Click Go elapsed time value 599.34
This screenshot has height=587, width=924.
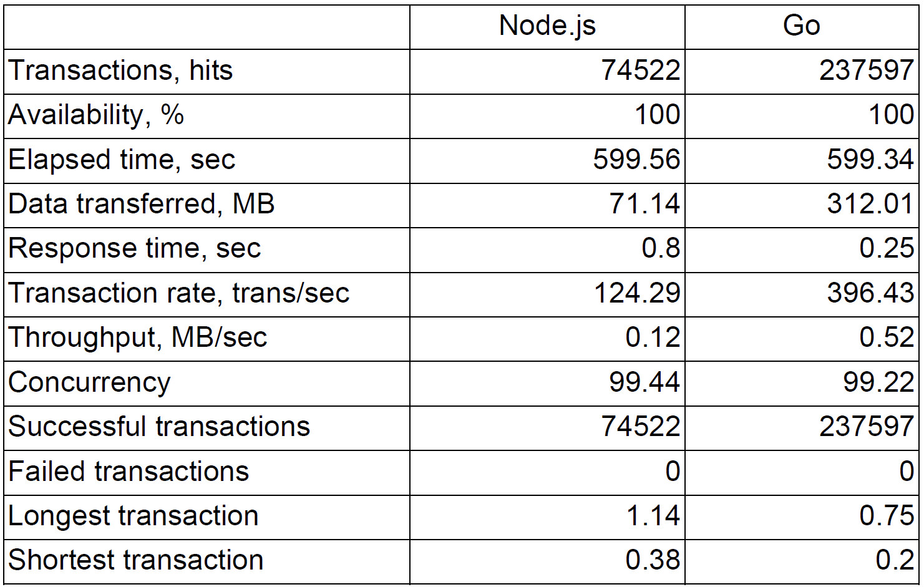pyautogui.click(x=870, y=160)
